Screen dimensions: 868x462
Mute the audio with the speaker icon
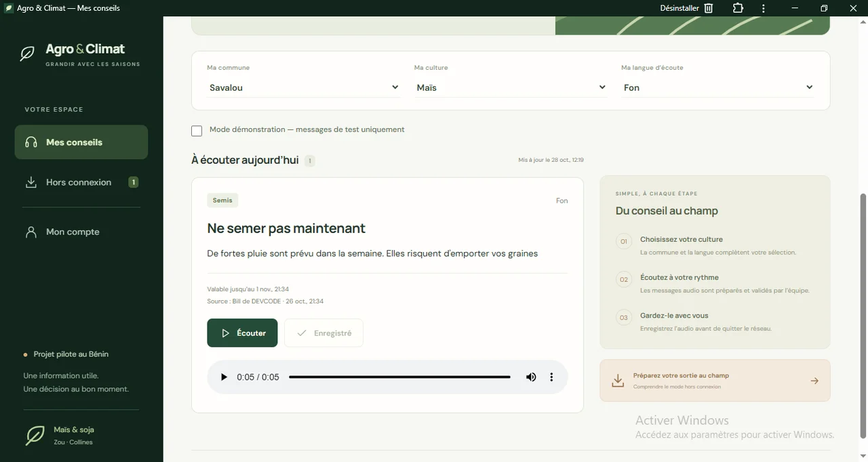click(x=531, y=377)
